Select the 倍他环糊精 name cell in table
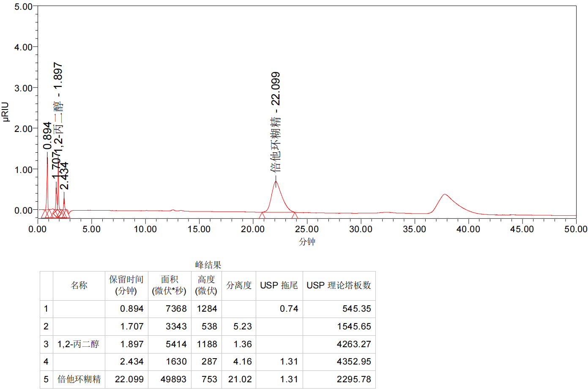 coord(79,379)
